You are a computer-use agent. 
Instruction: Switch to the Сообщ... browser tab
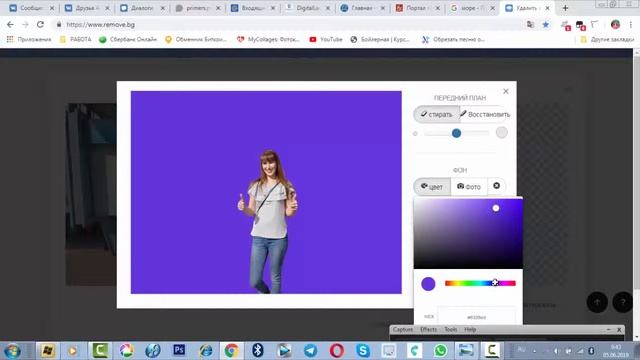[31, 8]
